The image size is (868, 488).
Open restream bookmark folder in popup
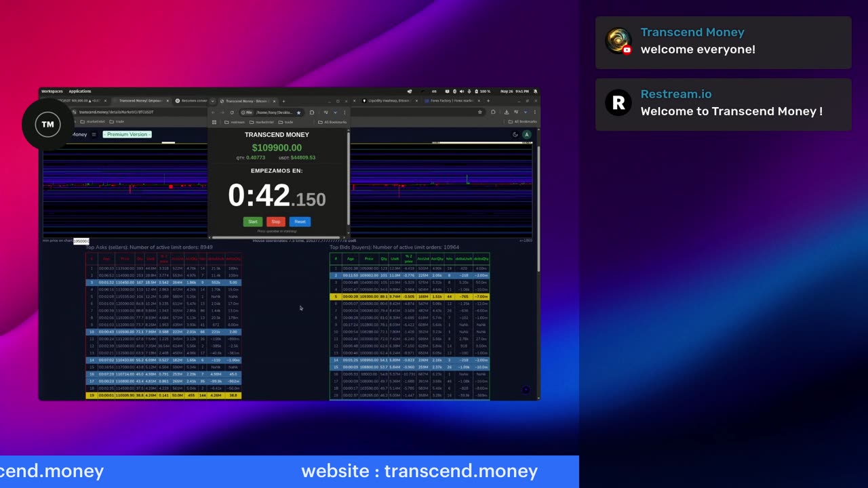coord(235,122)
